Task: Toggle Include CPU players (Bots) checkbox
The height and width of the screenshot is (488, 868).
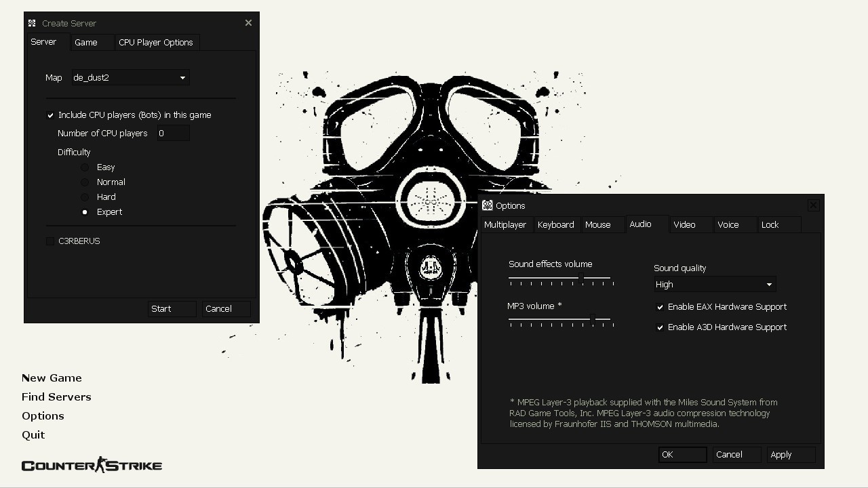Action: pyautogui.click(x=50, y=115)
